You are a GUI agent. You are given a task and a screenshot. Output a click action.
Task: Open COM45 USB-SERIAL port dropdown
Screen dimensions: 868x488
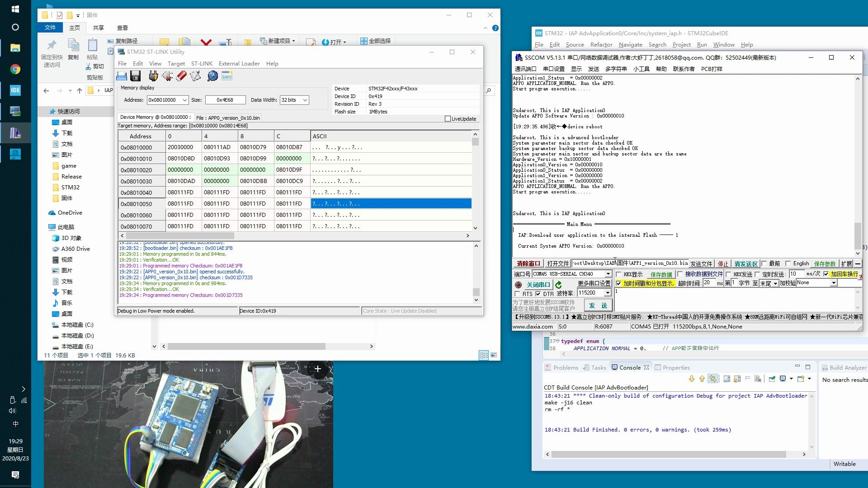point(608,274)
